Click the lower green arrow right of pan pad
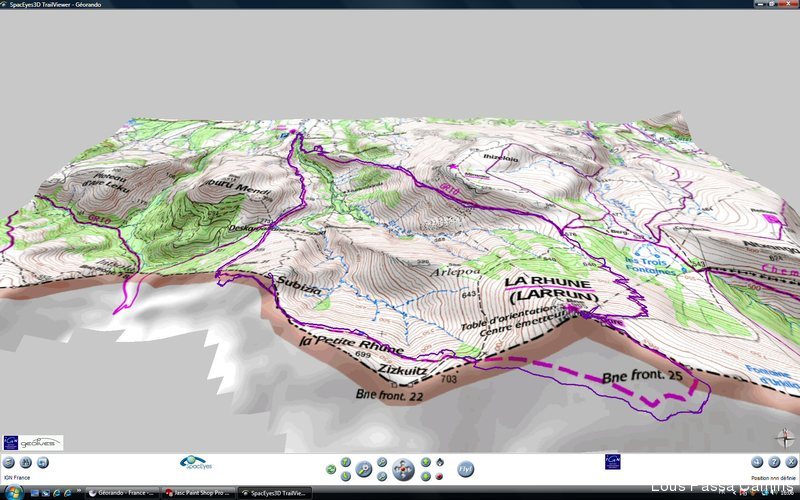 point(425,476)
